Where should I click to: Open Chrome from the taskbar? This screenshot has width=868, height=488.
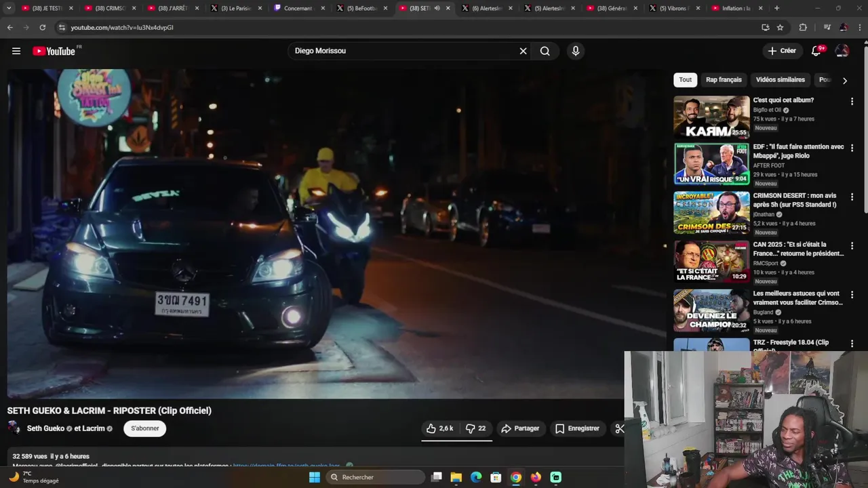click(516, 477)
